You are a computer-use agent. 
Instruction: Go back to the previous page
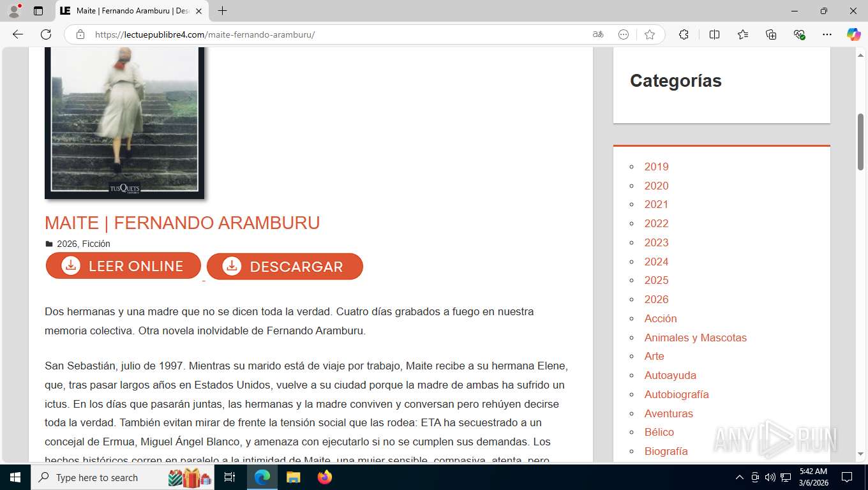point(18,34)
